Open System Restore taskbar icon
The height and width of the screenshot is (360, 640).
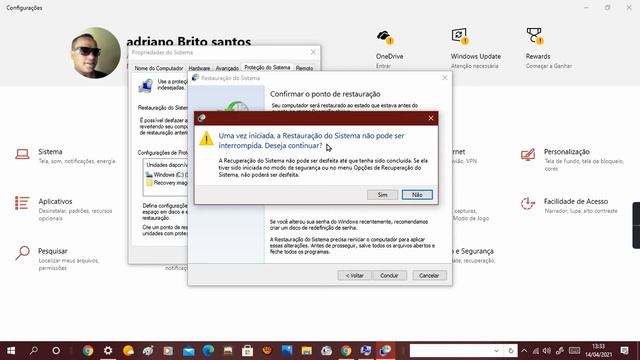(385, 351)
